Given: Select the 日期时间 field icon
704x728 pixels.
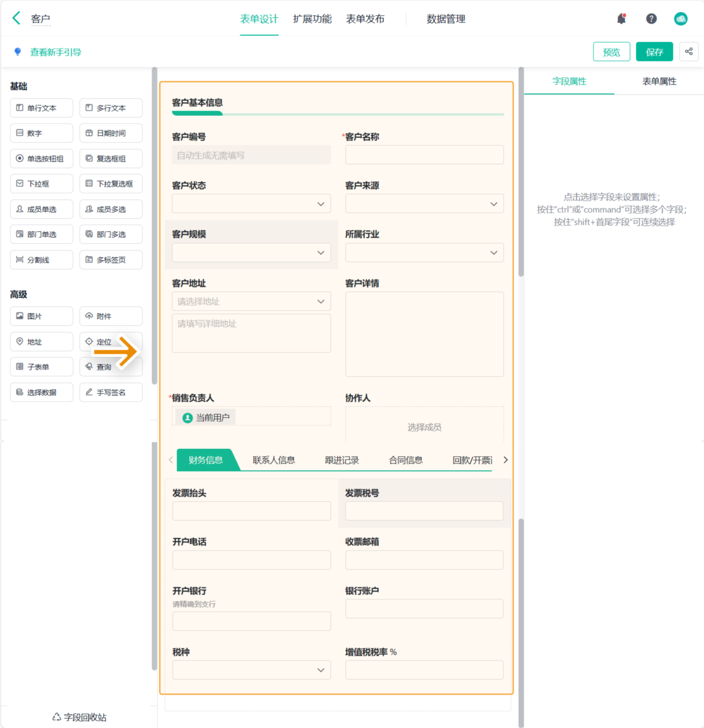Looking at the screenshot, I should (x=111, y=133).
